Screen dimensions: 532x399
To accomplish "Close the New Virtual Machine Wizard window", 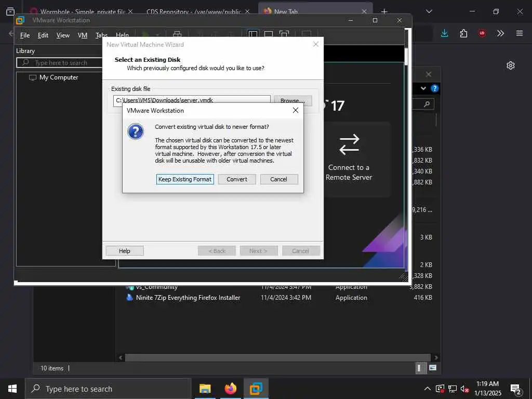I will tap(315, 45).
